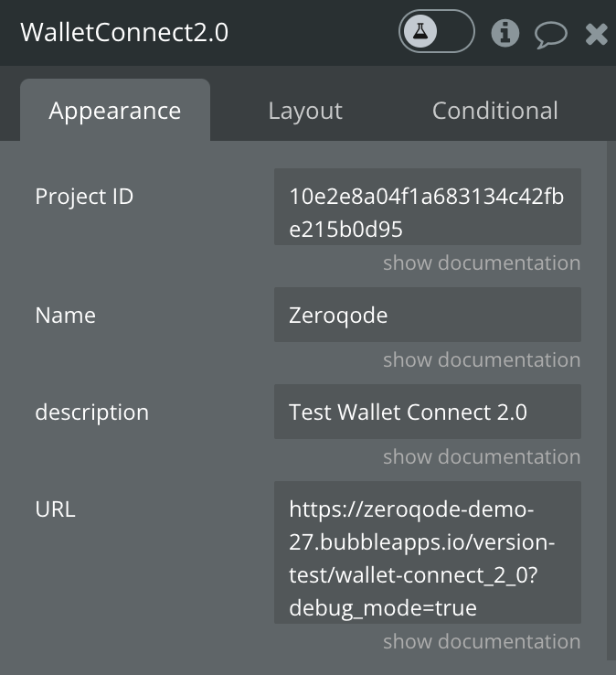Click the WalletConnect2.0 element title
Screen dimensions: 616x675
click(124, 32)
